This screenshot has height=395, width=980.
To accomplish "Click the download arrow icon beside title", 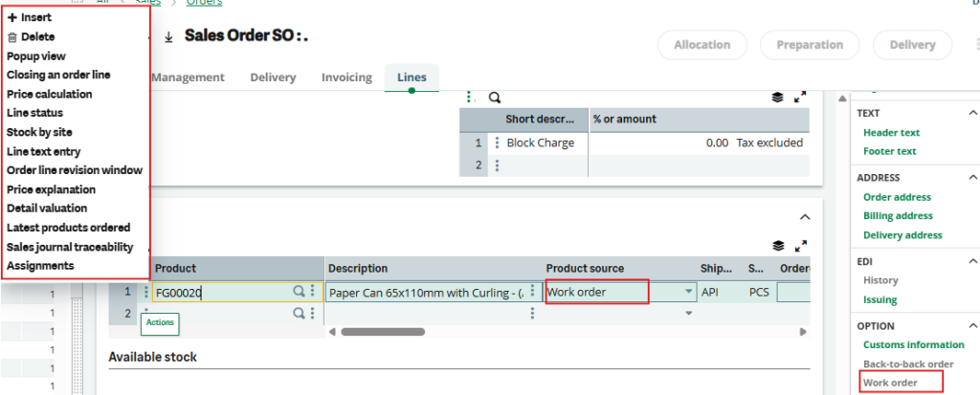I will 168,37.
